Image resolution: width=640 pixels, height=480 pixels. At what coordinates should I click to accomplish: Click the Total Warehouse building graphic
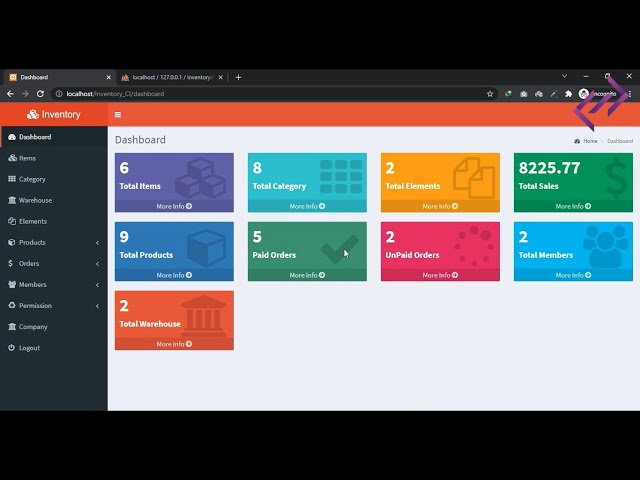click(x=203, y=316)
